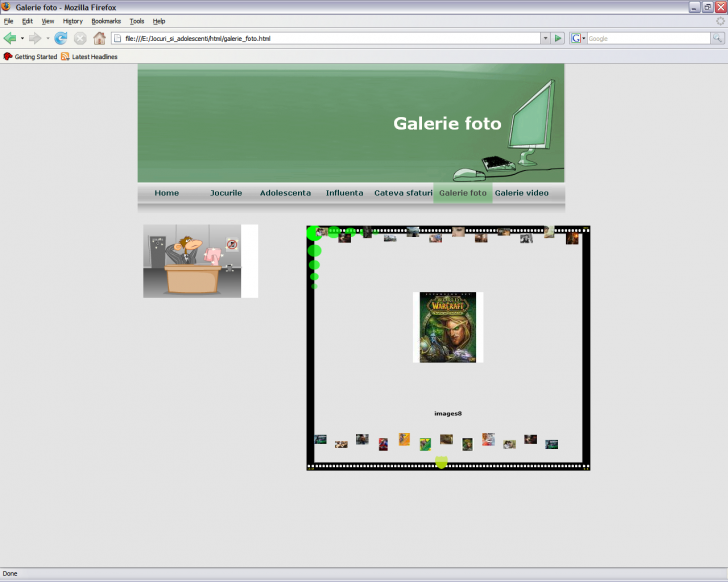Close the Firefox window
This screenshot has width=728, height=582.
click(721, 7)
